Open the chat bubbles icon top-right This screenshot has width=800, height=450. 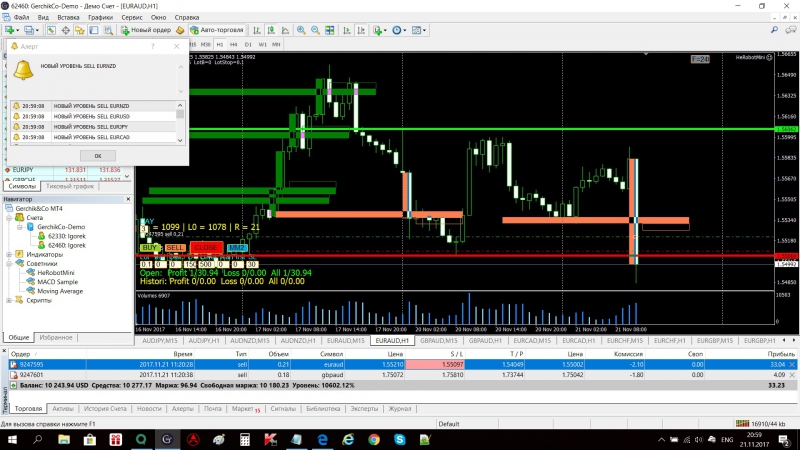coord(790,30)
